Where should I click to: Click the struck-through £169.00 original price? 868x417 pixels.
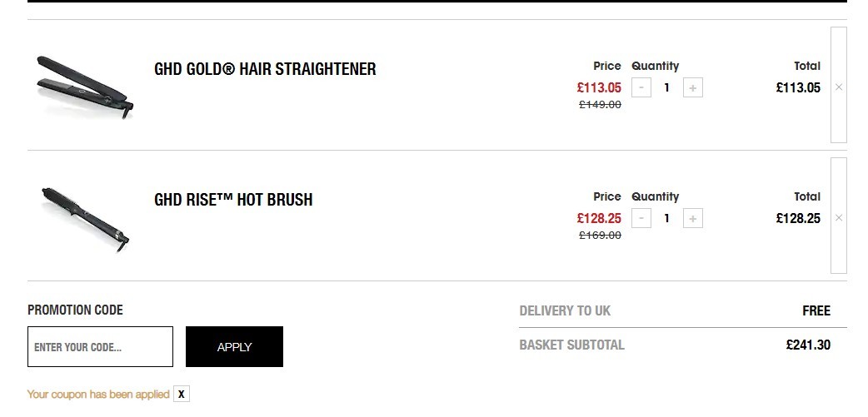pos(600,235)
